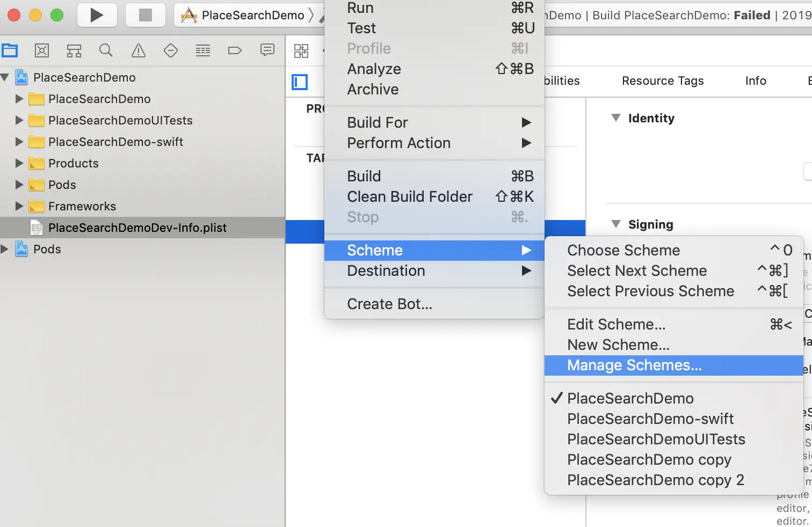Choose Manage Schemes… from submenu
Viewport: 812px width, 527px height.
click(x=634, y=365)
